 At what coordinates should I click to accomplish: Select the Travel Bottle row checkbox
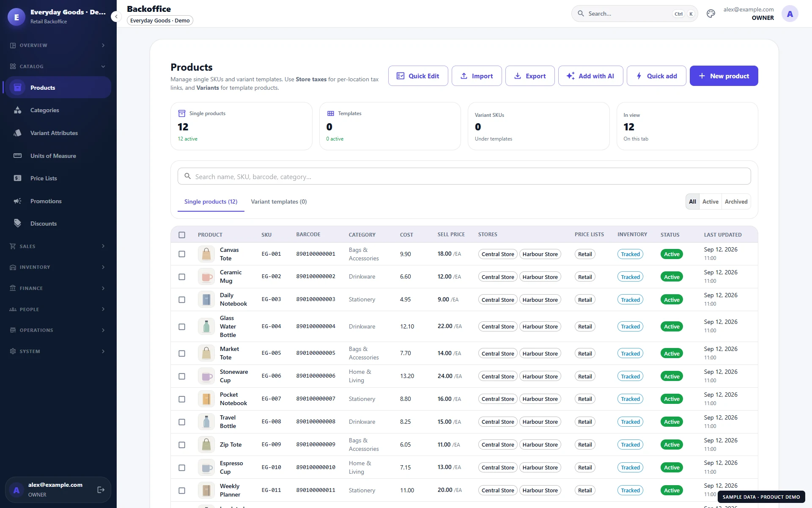click(182, 422)
